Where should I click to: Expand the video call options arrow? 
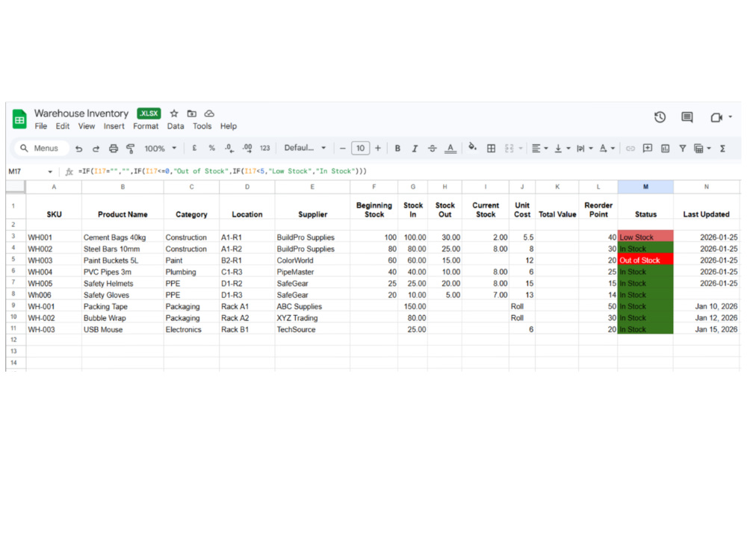731,117
